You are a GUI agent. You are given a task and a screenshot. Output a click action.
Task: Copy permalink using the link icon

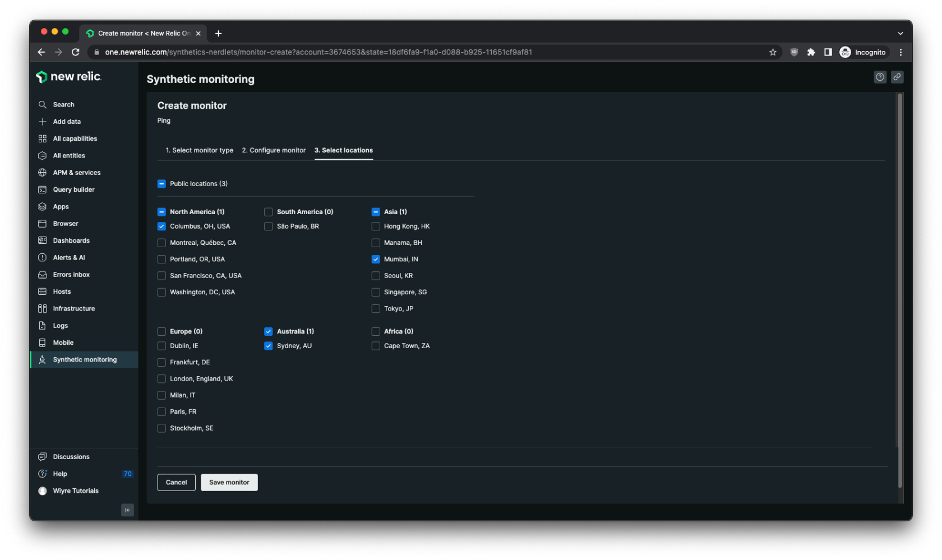click(897, 77)
